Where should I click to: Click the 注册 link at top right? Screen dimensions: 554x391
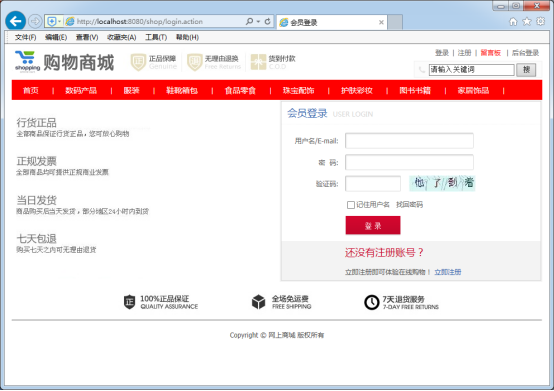point(464,53)
